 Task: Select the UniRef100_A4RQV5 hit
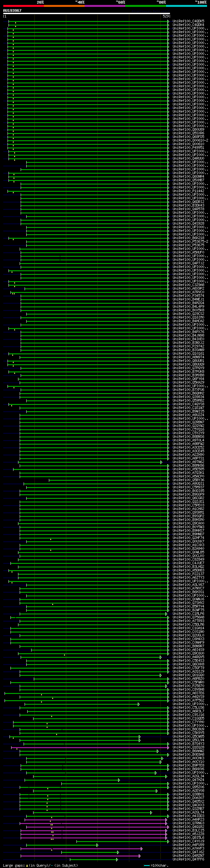[188, 657]
